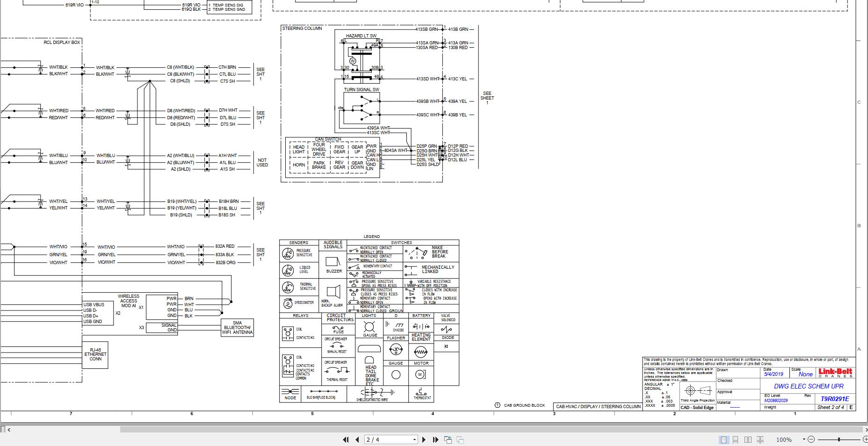Toggle continuous scrolling page layout
The height and width of the screenshot is (446, 868).
(736, 439)
